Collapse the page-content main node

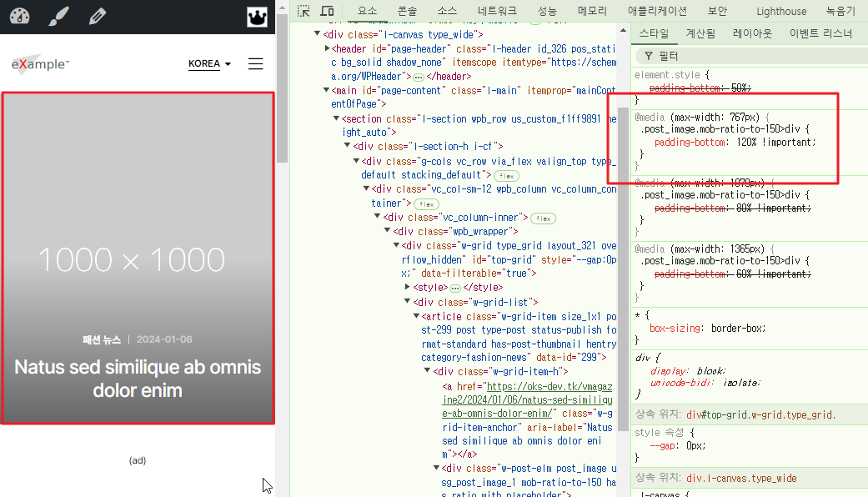pos(326,90)
